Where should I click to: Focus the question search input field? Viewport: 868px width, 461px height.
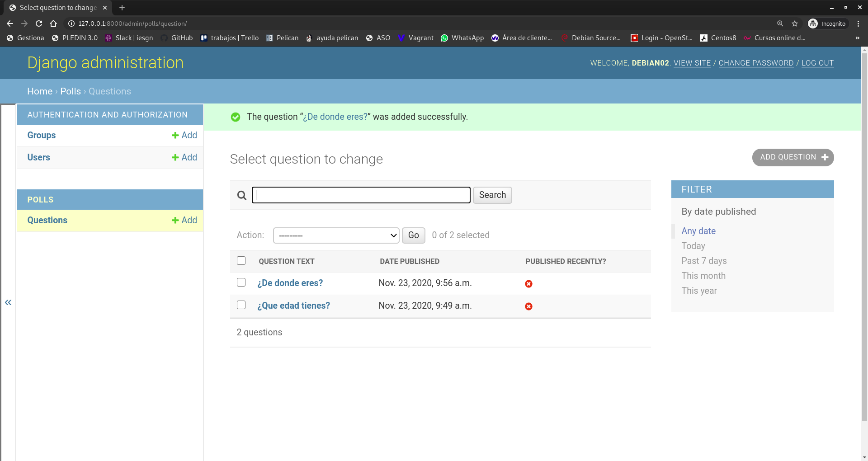tap(361, 195)
